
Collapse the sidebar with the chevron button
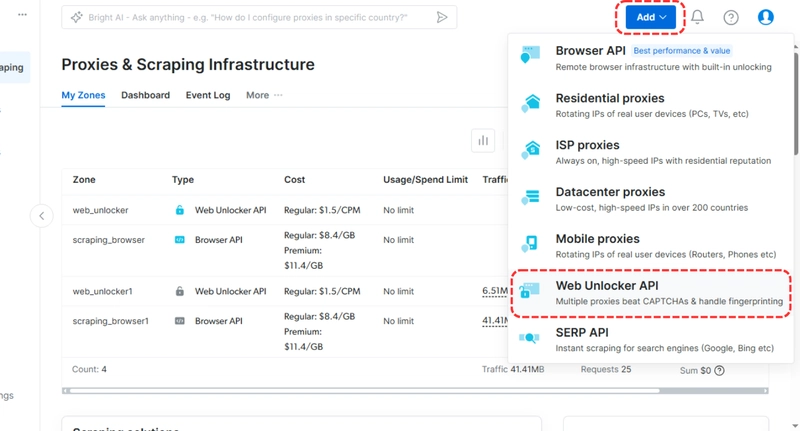point(42,216)
